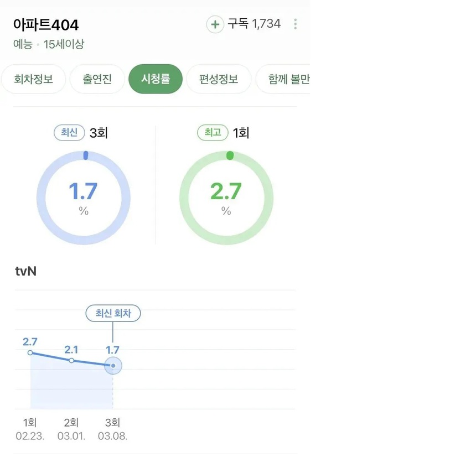476x457 pixels.
Task: Click the 3회 03.08. axis label
Action: (x=113, y=429)
